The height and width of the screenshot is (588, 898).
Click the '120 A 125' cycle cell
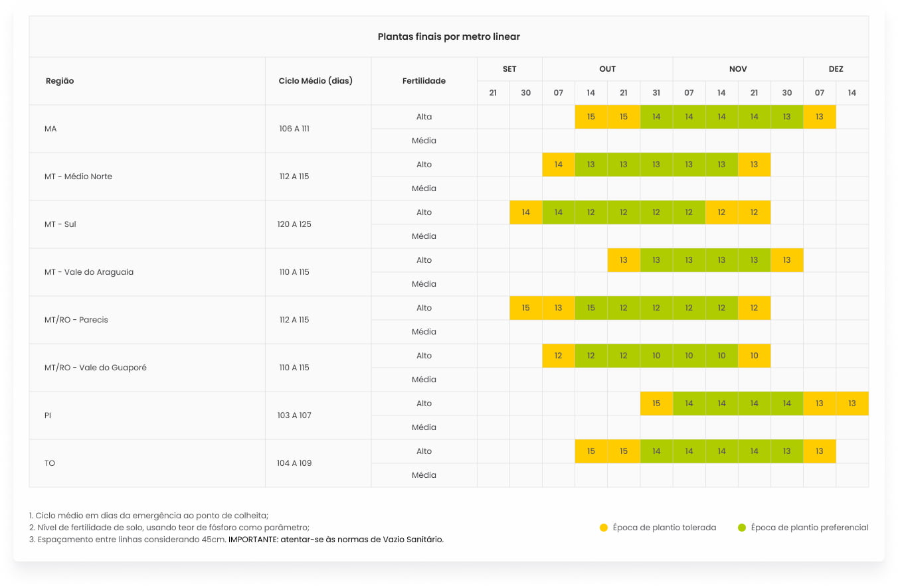pos(294,224)
